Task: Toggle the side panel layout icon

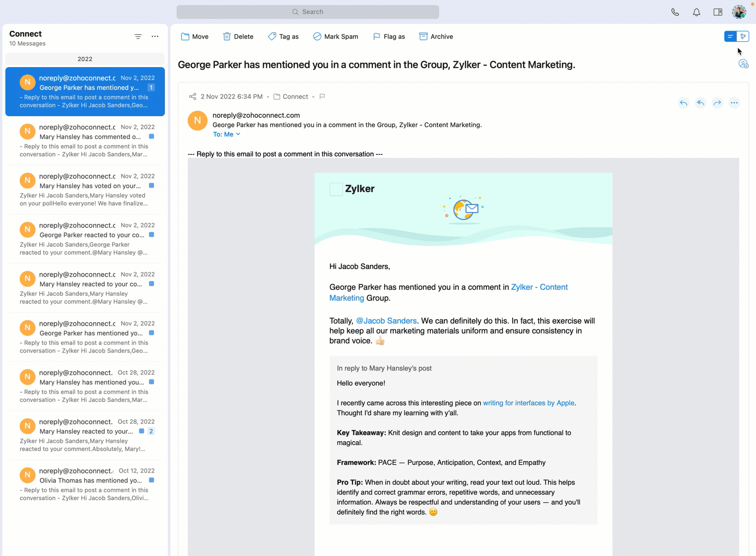Action: (x=718, y=12)
